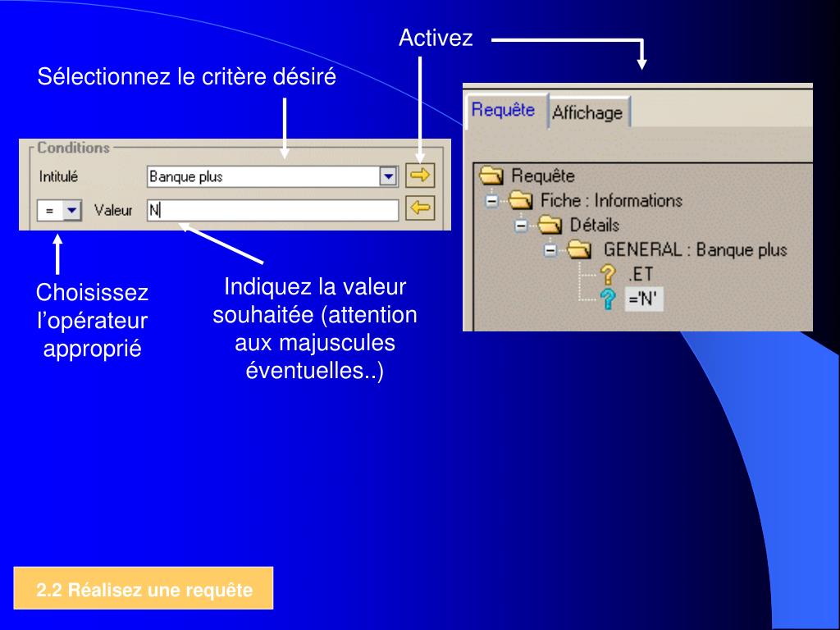This screenshot has height=630, width=840.
Task: Select the GENERAL : Banque plus folder icon
Action: click(x=579, y=249)
